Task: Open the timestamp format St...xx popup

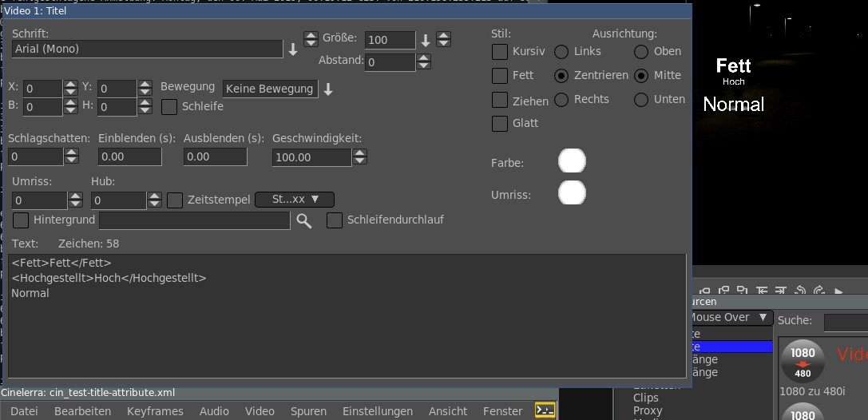Action: [x=294, y=200]
